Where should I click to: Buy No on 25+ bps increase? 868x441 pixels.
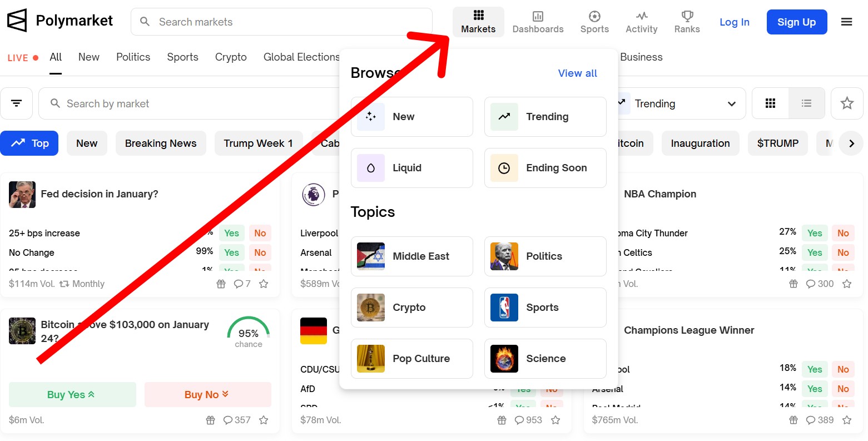[x=260, y=234]
